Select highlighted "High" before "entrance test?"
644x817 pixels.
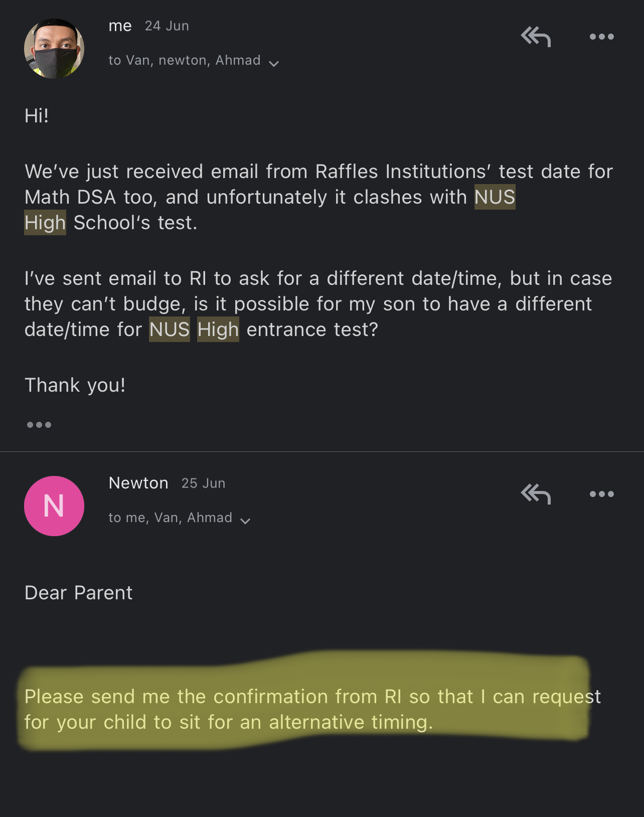(218, 330)
